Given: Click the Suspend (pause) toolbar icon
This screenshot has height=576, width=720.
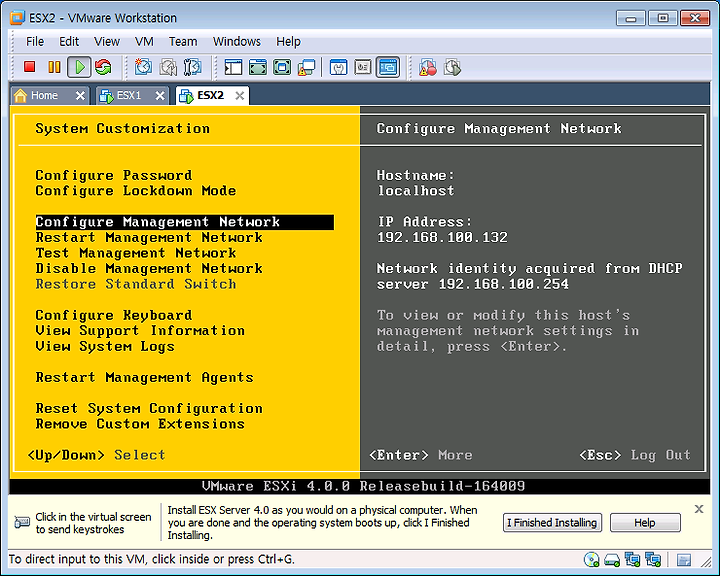Looking at the screenshot, I should pyautogui.click(x=54, y=67).
